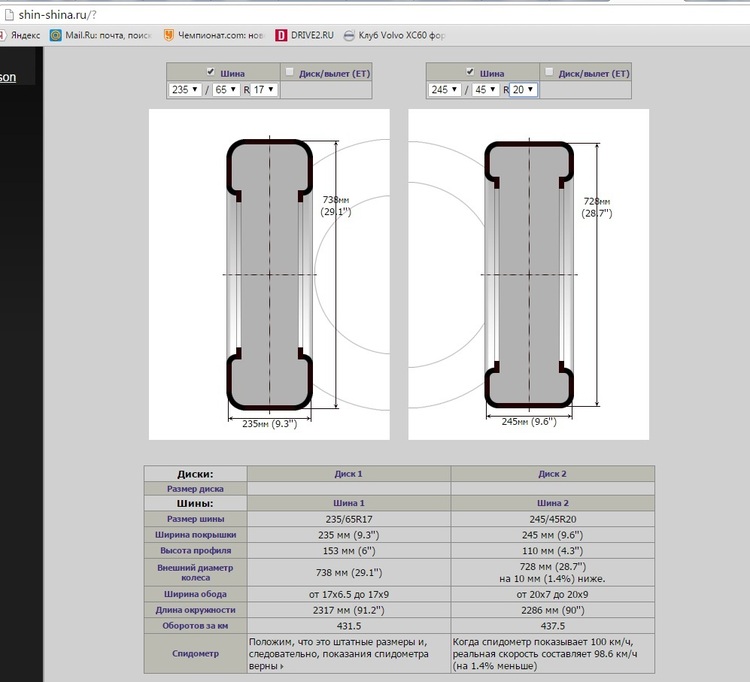Open the DRIVE2.RU bookmark
The height and width of the screenshot is (682, 750).
[307, 35]
